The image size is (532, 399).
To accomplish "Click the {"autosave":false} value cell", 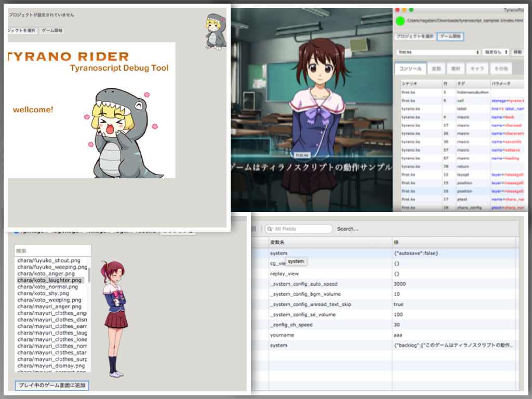I will coord(455,253).
